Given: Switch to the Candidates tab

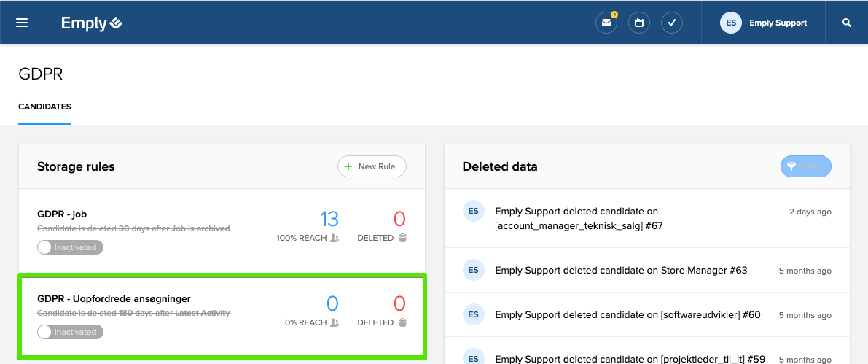Looking at the screenshot, I should click(44, 107).
